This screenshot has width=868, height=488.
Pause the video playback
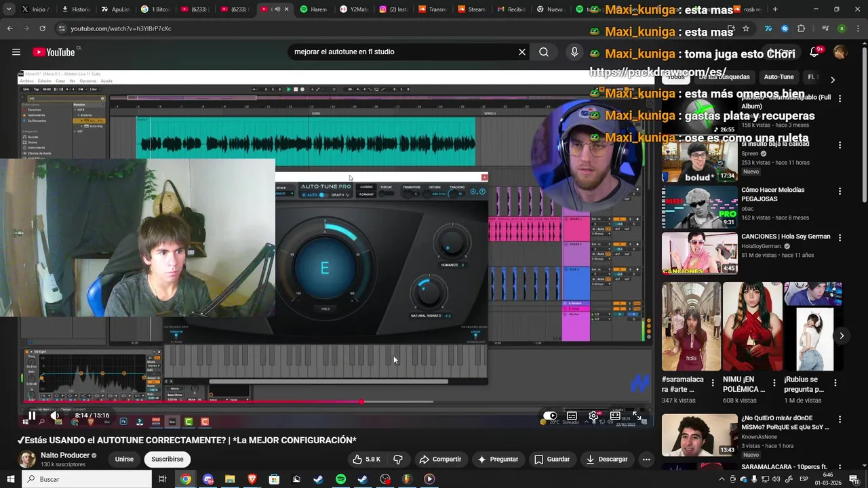[31, 415]
